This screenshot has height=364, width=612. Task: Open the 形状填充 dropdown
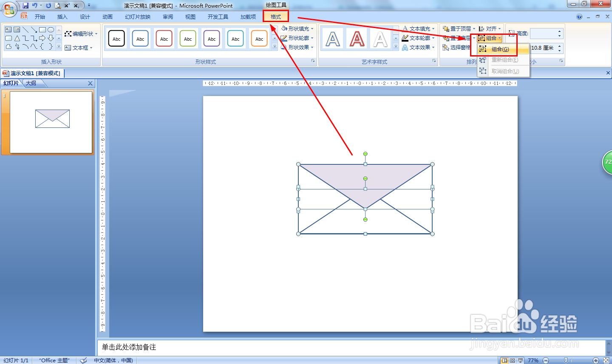click(x=297, y=28)
